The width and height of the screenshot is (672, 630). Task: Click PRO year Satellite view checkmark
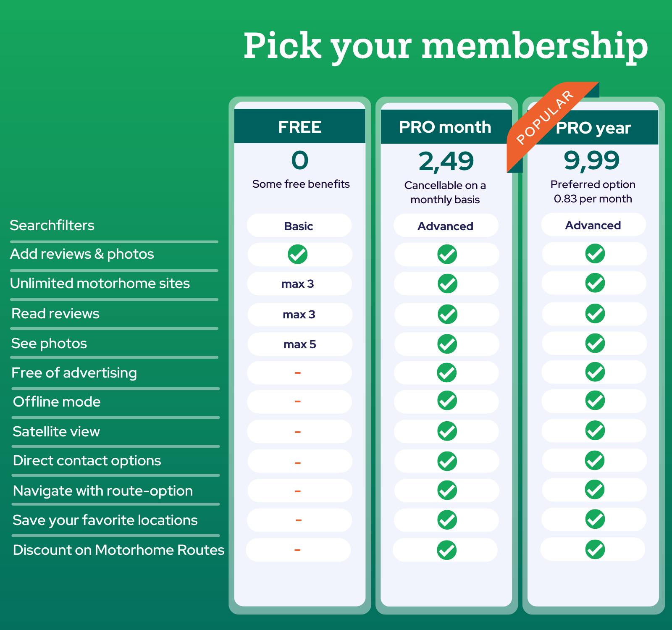pyautogui.click(x=595, y=430)
